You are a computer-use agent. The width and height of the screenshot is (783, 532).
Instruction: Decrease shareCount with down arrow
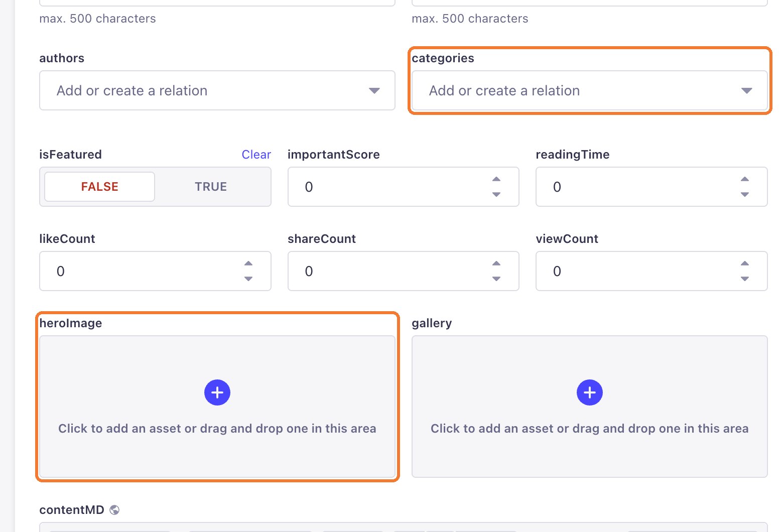point(496,279)
